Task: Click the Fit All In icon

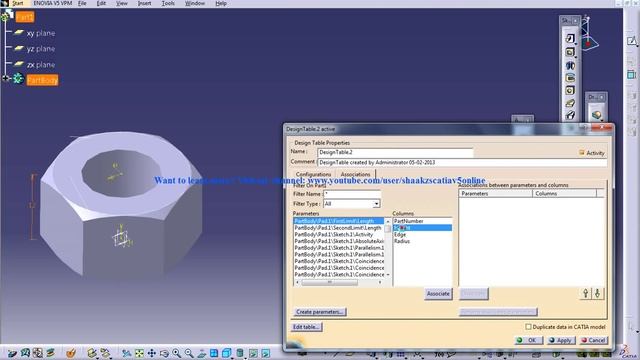Action: pyautogui.click(x=139, y=353)
